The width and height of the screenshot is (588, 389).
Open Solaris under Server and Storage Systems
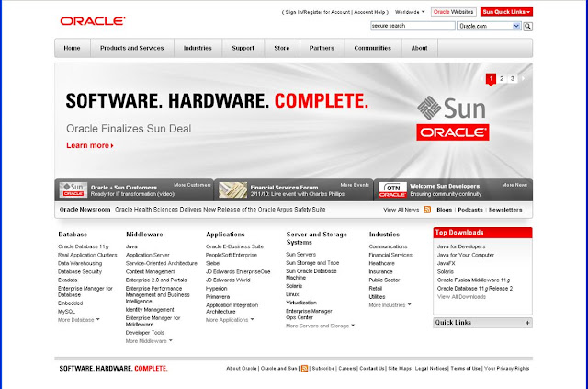294,286
